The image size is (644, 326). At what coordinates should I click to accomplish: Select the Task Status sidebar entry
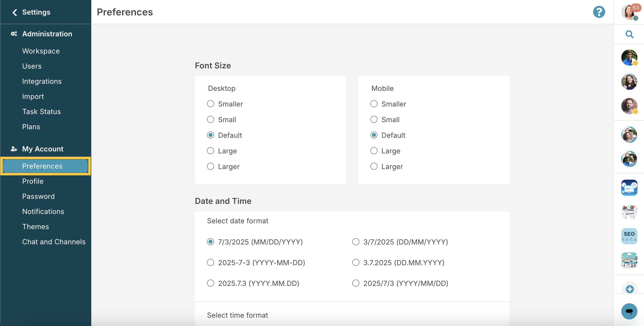tap(42, 111)
